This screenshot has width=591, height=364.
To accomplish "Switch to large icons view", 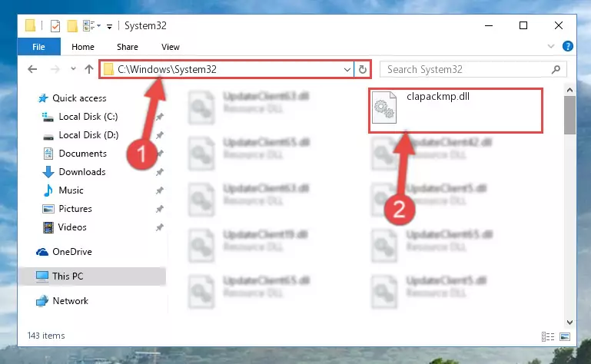I will (x=565, y=336).
